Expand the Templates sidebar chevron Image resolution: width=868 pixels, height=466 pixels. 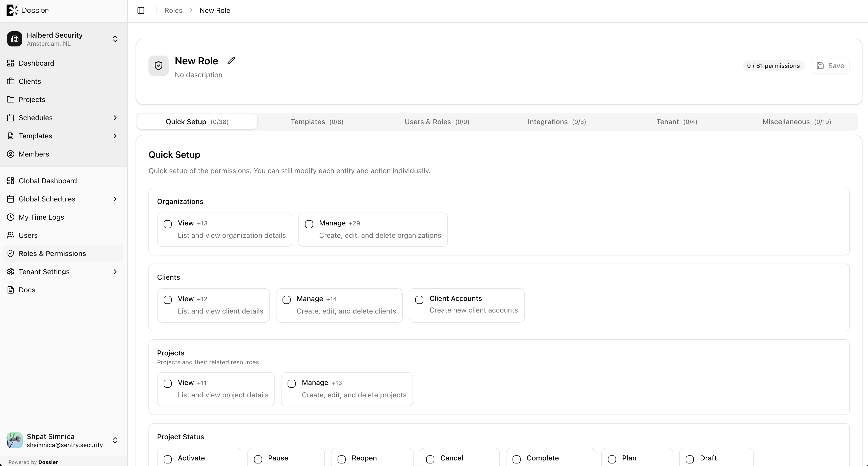click(x=115, y=136)
